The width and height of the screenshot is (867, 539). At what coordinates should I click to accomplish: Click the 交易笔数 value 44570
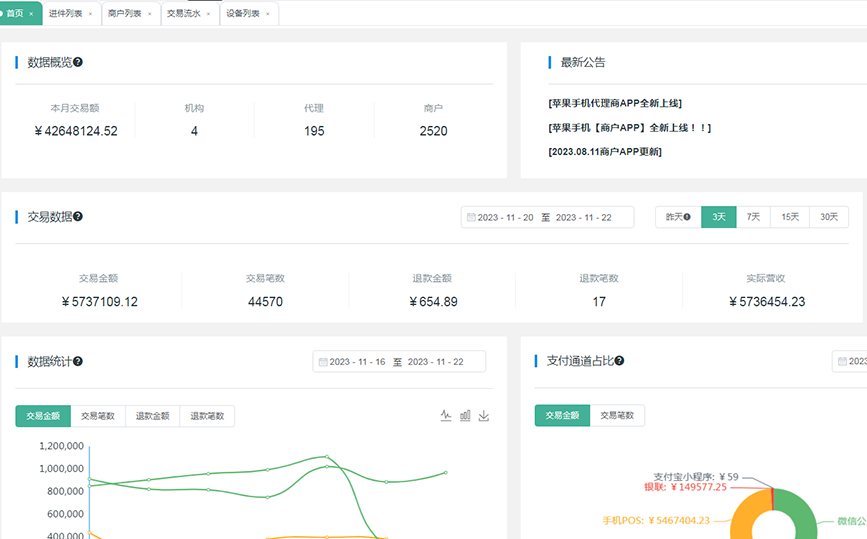coord(265,302)
